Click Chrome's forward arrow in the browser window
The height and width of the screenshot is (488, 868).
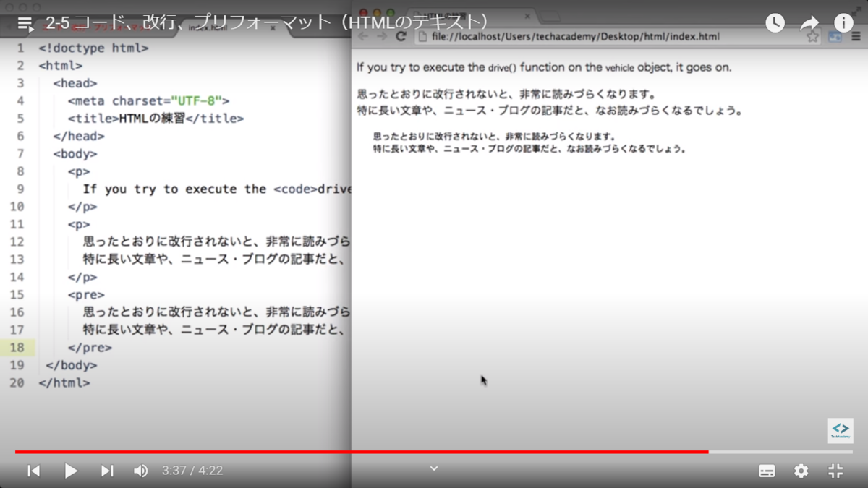382,36
